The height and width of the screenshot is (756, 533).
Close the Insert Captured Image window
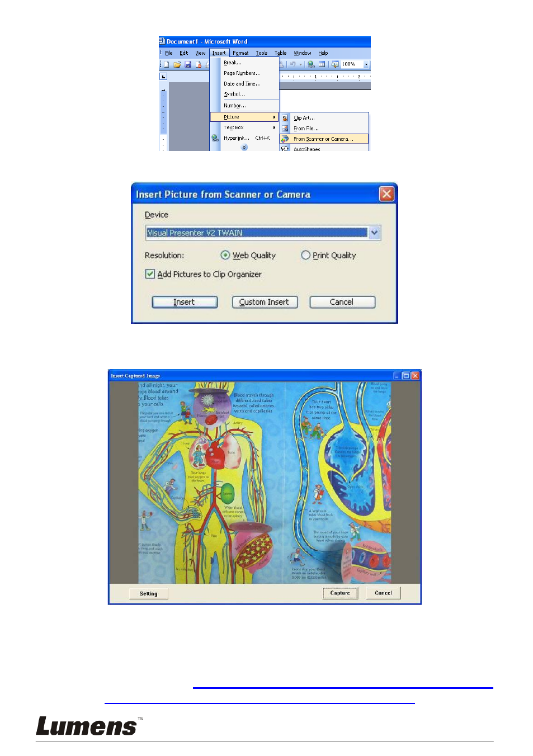415,376
